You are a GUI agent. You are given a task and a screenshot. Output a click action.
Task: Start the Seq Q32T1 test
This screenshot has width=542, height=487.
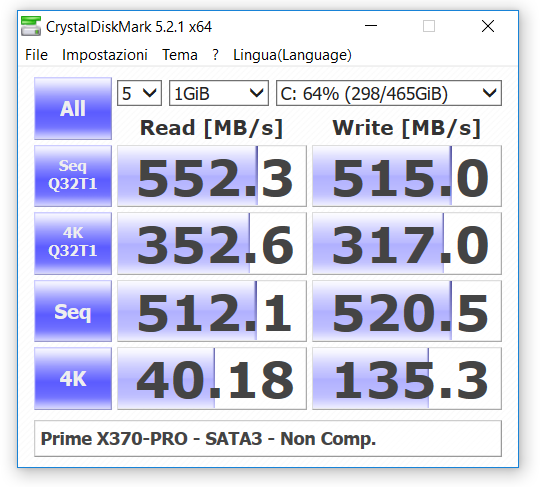pos(73,176)
